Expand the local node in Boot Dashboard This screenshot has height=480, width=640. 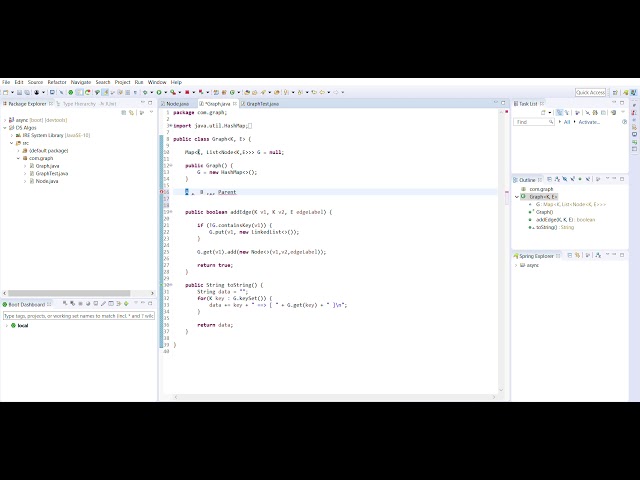coord(7,325)
